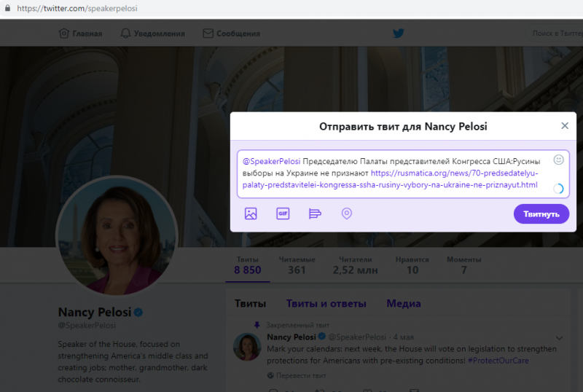This screenshot has width=583, height=392.
Task: Click the Поиск в Твиттере search field
Action: [x=554, y=34]
